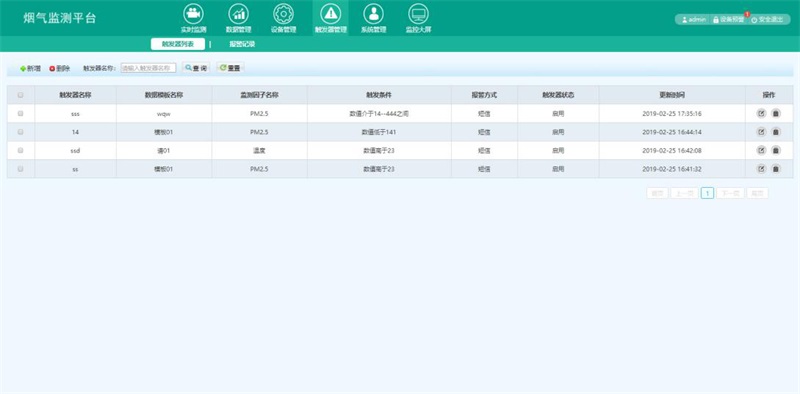
Task: Click timestamp 2019-02-25 16:41:32
Action: [x=672, y=169]
